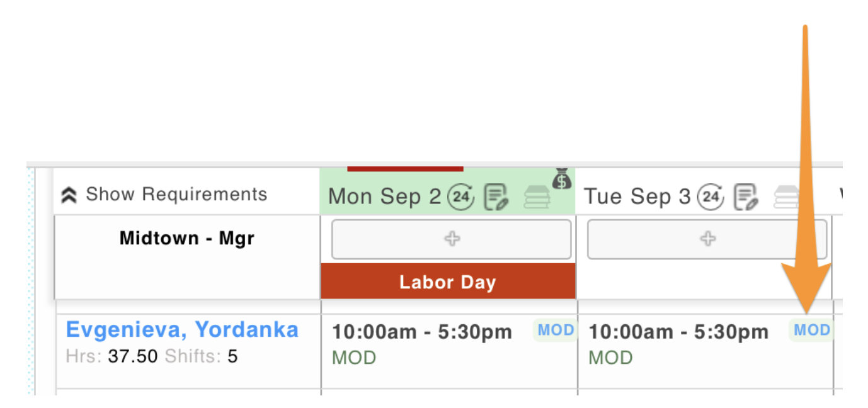Click the Labor Day holiday banner

[x=447, y=282]
